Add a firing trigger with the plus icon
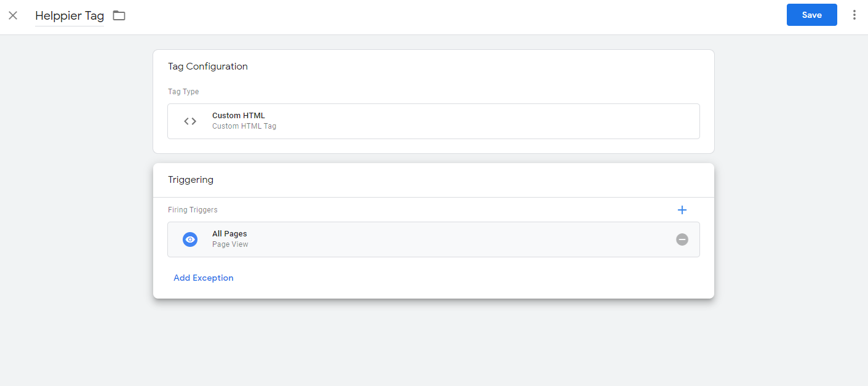The height and width of the screenshot is (386, 868). (x=682, y=210)
